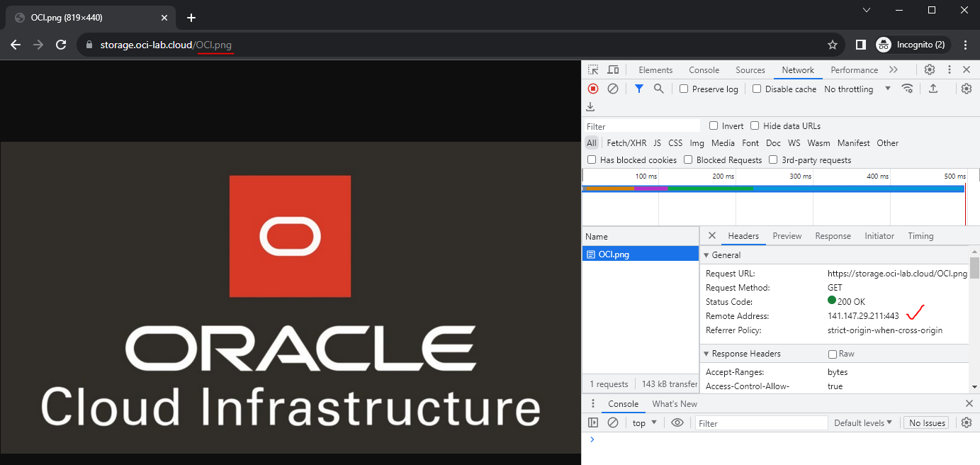
Task: Click the No Issues button
Action: coord(927,423)
